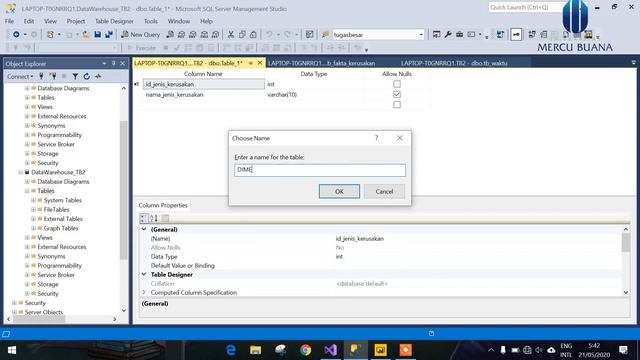The height and width of the screenshot is (360, 640).
Task: Click the Generate Change Script icon
Action: pos(500,35)
